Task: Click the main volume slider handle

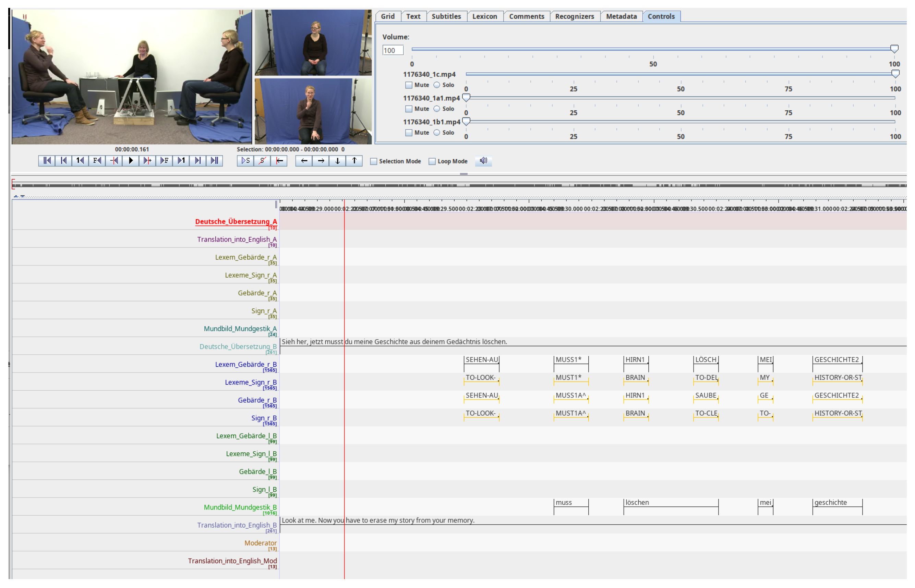Action: click(894, 49)
